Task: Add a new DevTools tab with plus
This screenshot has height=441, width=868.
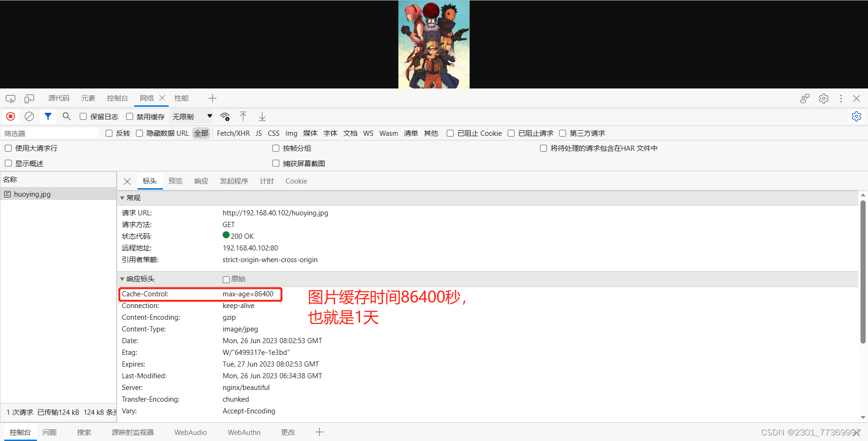Action: click(212, 98)
